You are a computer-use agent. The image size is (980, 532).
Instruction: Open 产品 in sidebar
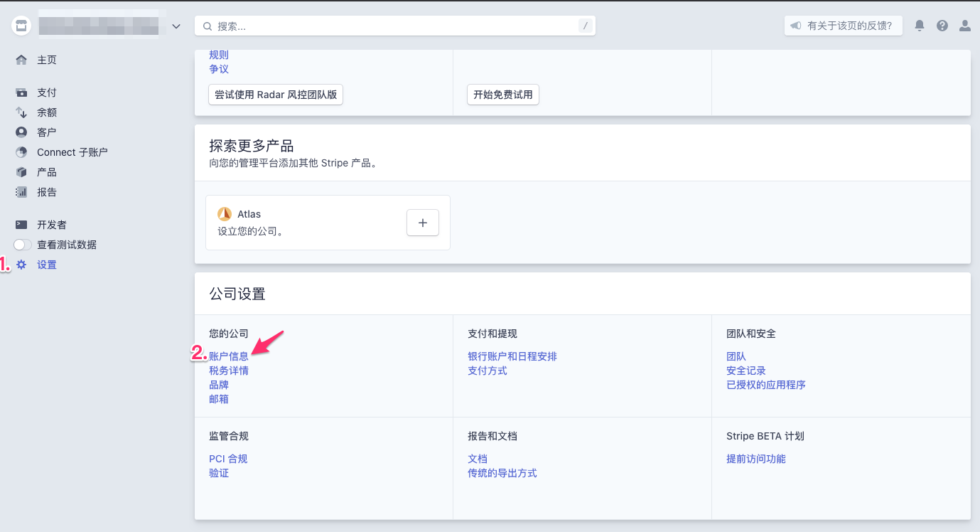(47, 172)
